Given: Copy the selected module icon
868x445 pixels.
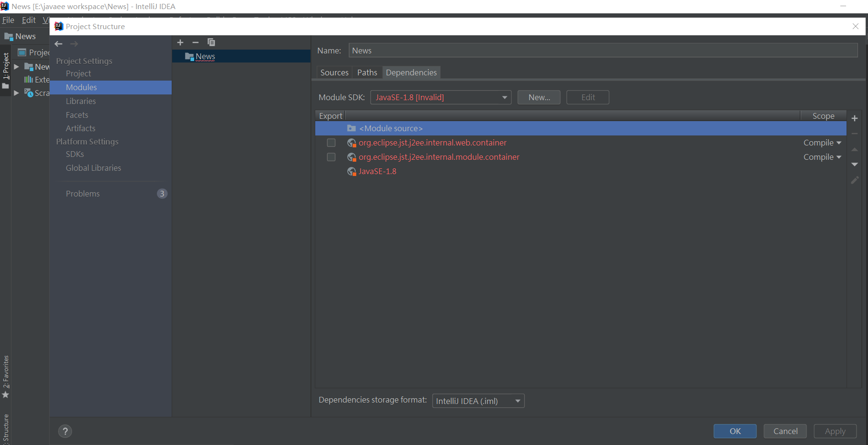Looking at the screenshot, I should pos(211,42).
